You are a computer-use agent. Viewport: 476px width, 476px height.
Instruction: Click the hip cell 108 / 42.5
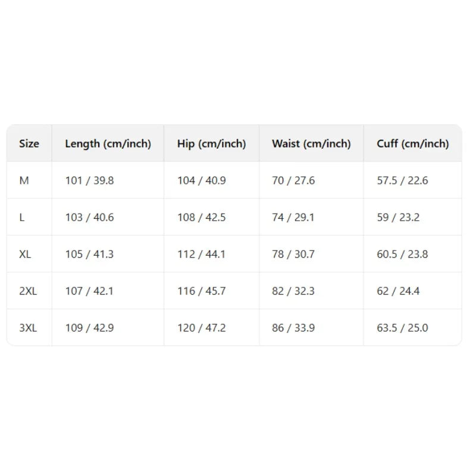coord(201,217)
